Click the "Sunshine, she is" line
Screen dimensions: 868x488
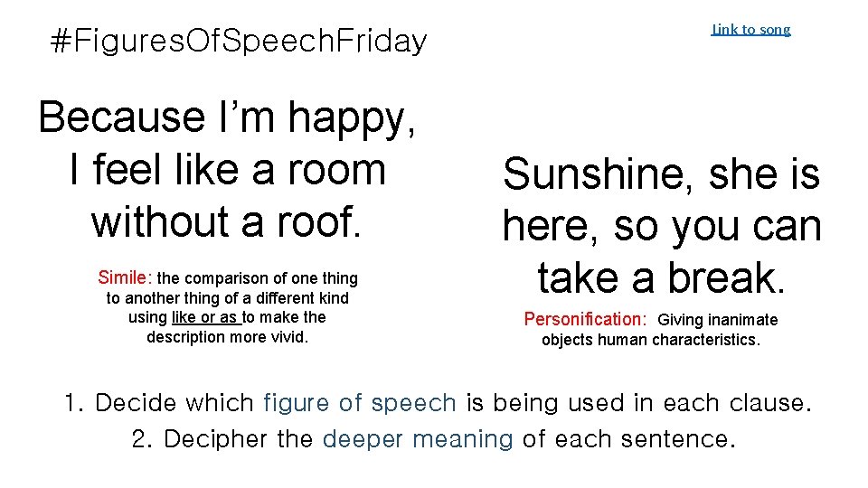pyautogui.click(x=661, y=174)
